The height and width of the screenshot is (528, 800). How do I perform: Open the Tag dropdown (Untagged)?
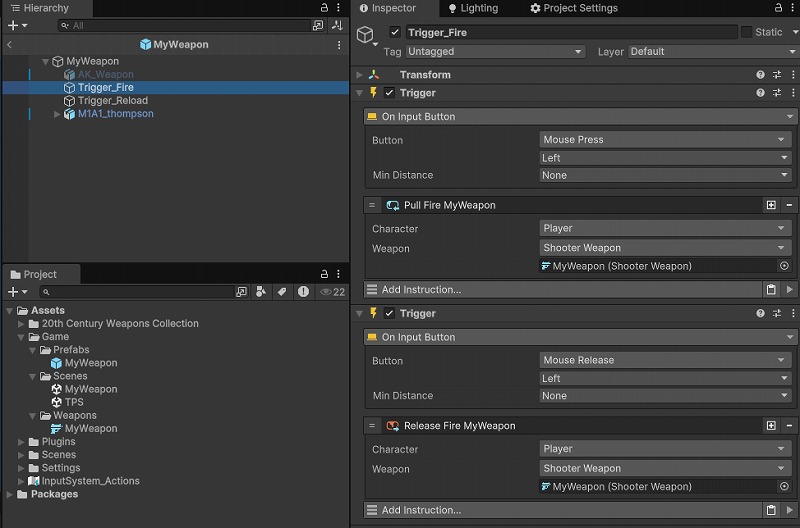click(495, 52)
